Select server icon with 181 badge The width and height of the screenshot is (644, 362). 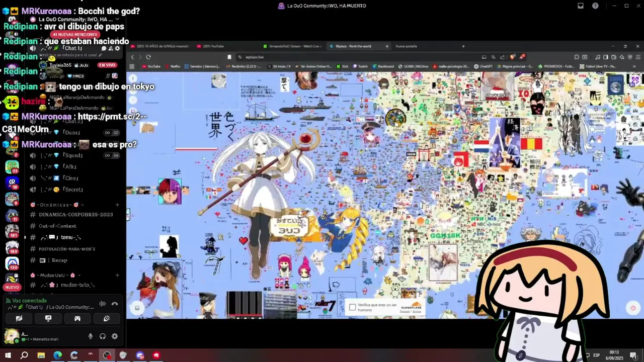[12, 231]
